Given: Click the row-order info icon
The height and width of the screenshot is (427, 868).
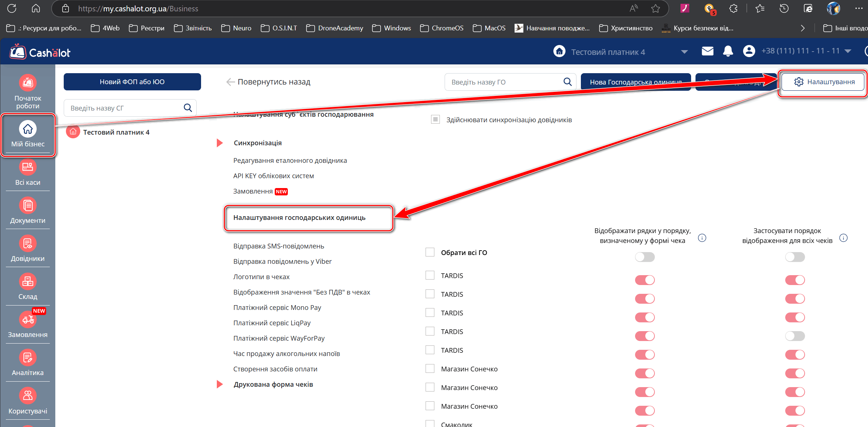Looking at the screenshot, I should coord(702,238).
